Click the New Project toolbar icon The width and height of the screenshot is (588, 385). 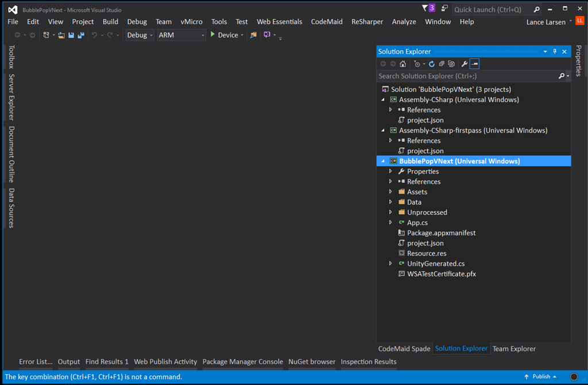pyautogui.click(x=46, y=35)
